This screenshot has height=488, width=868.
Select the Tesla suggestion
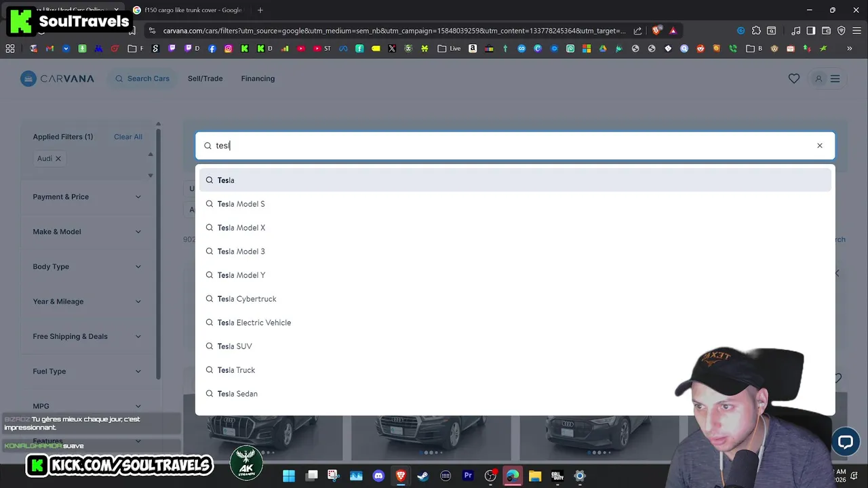(x=515, y=180)
